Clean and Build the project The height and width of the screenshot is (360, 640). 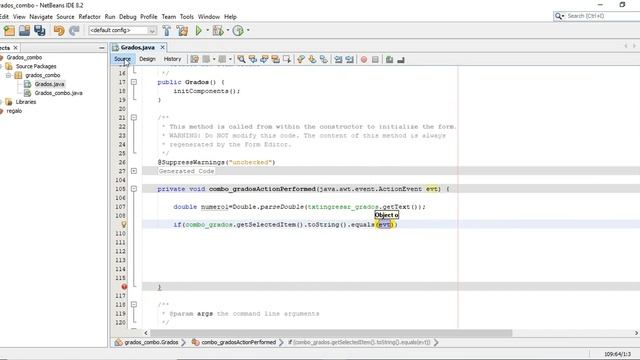click(x=182, y=31)
